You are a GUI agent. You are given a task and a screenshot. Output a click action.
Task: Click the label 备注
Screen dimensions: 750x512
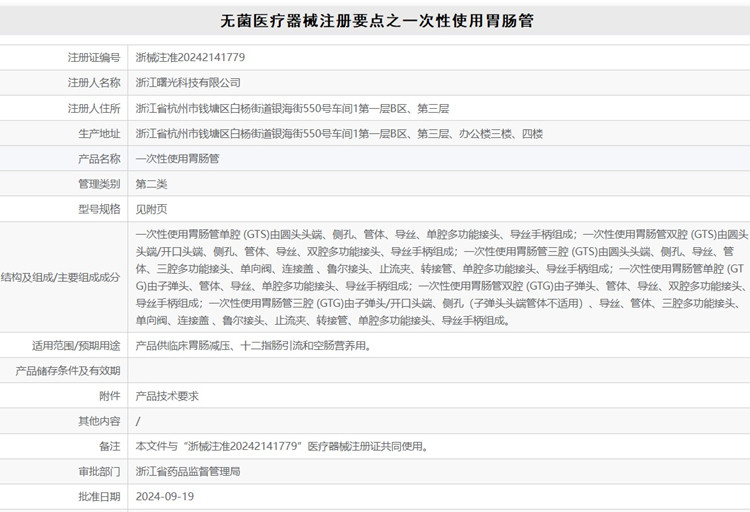(x=110, y=446)
